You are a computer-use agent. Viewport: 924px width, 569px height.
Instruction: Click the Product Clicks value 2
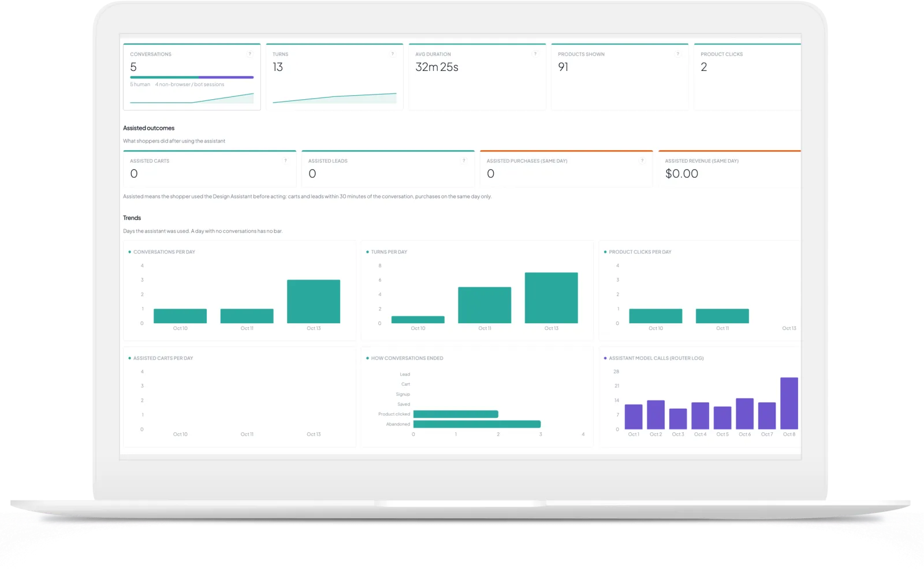[x=704, y=67]
